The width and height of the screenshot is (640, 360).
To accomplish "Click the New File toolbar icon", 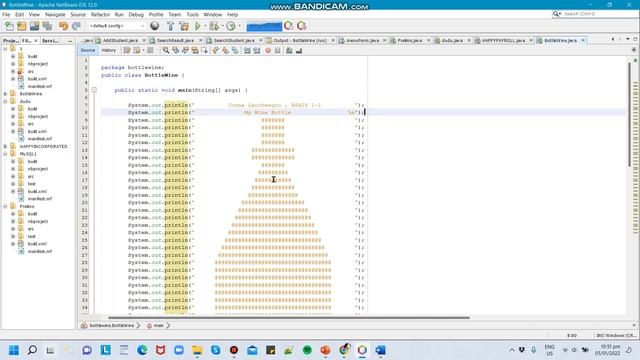I will (x=9, y=26).
